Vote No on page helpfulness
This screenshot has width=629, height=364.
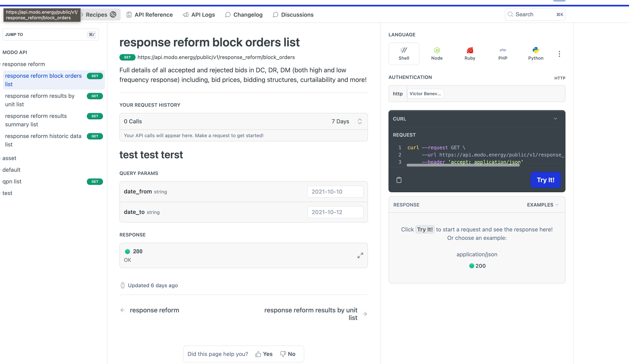[288, 354]
